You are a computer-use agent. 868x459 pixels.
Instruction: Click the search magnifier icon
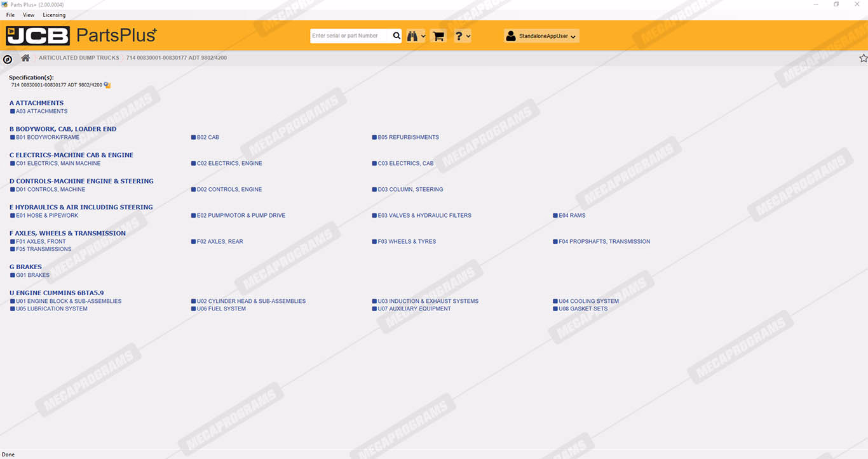(x=397, y=36)
